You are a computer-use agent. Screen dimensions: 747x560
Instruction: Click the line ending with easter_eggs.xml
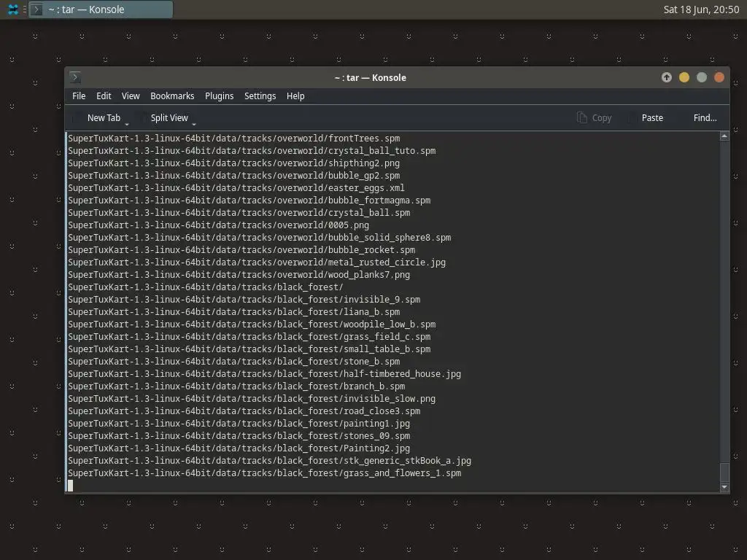pos(236,188)
